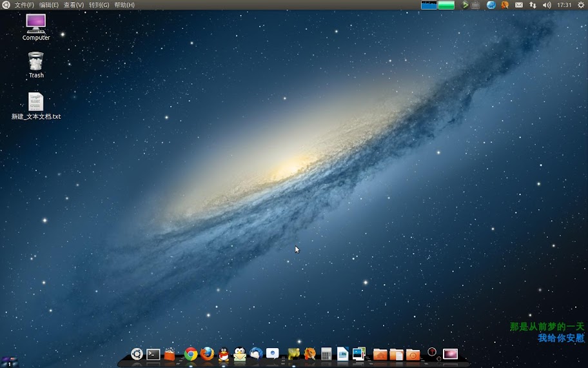This screenshot has width=588, height=368.
Task: Launch Thunderbird mail from the dock
Action: (256, 354)
